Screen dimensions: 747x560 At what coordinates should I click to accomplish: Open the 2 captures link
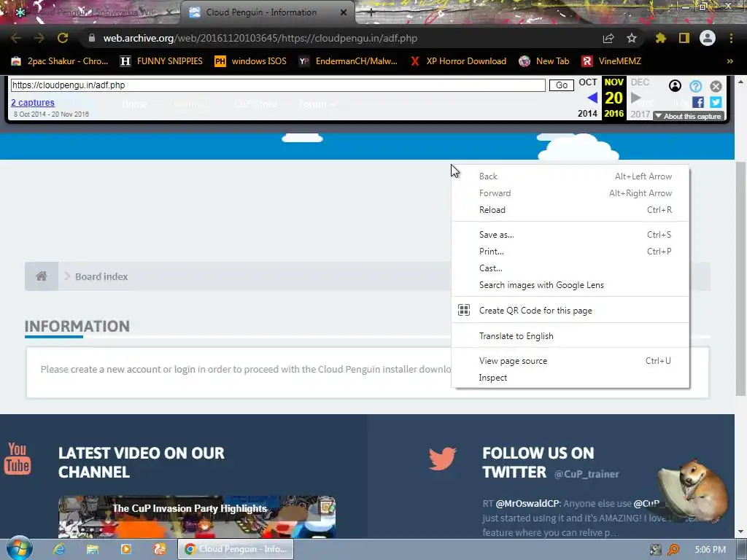tap(33, 102)
